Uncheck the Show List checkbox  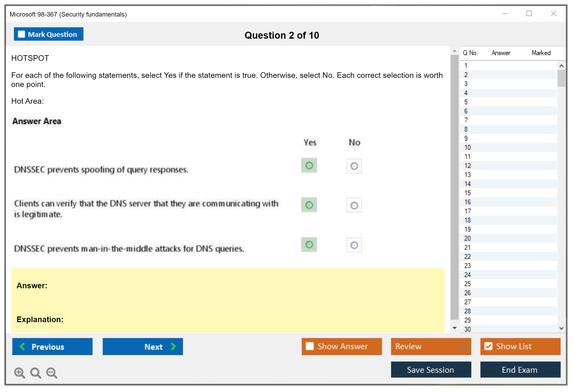488,346
